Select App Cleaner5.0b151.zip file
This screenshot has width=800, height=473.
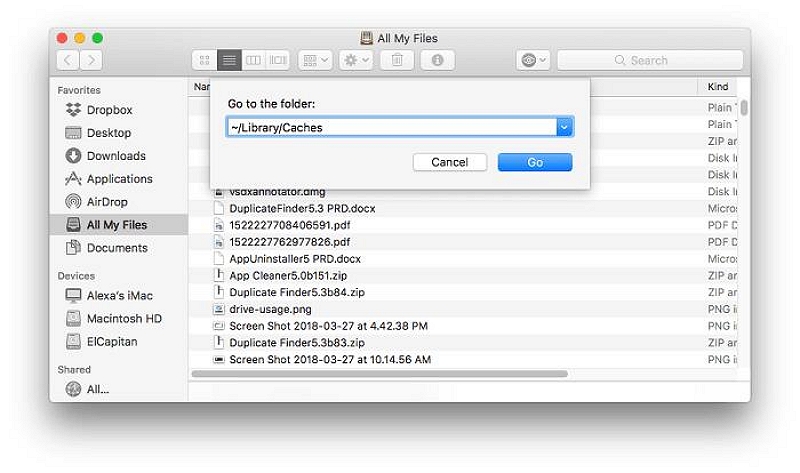point(288,276)
